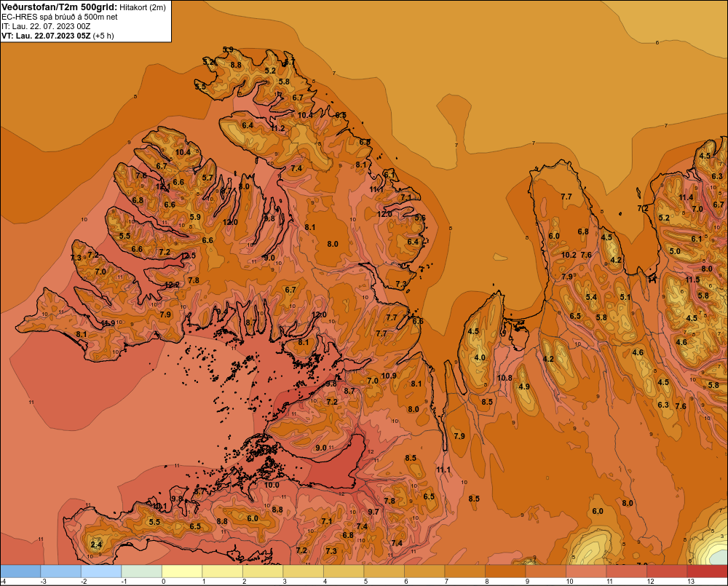Click the 5.1 temperature value
This screenshot has height=586, width=728.
[x=625, y=297]
